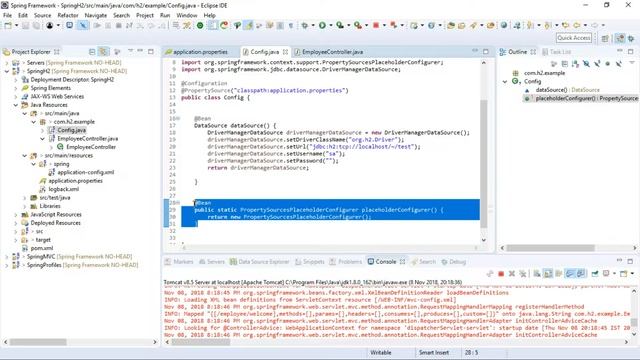Remove launch with the console X icon

[512, 273]
